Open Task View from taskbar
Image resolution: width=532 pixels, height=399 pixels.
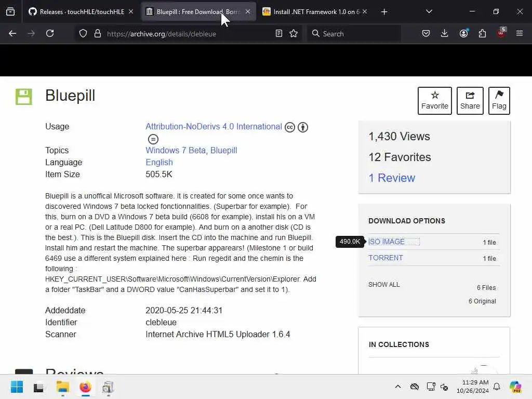click(38, 387)
